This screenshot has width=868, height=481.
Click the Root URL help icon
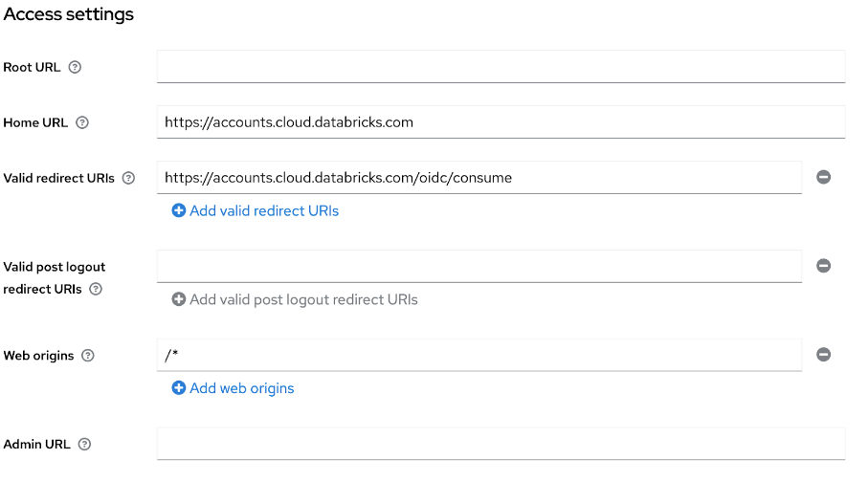tap(76, 68)
